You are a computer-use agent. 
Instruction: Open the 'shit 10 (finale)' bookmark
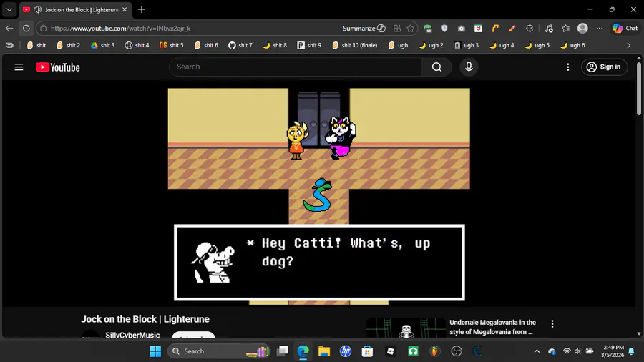click(354, 45)
